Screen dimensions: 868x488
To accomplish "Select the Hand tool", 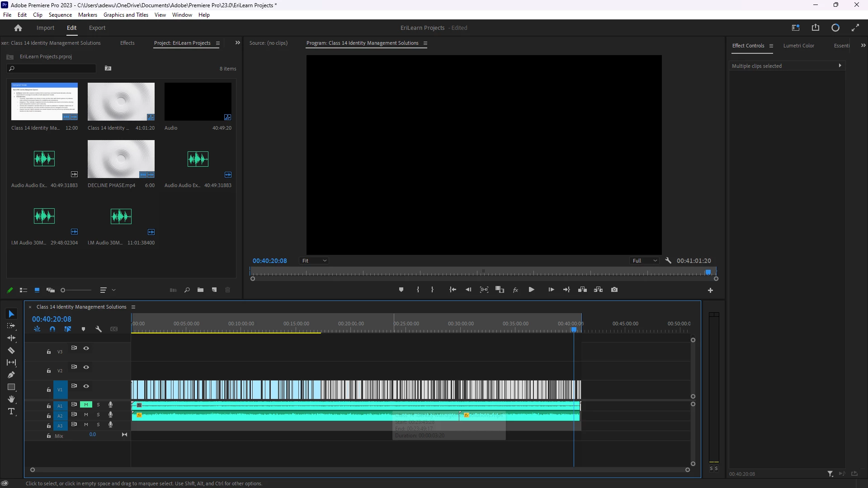I will (11, 399).
